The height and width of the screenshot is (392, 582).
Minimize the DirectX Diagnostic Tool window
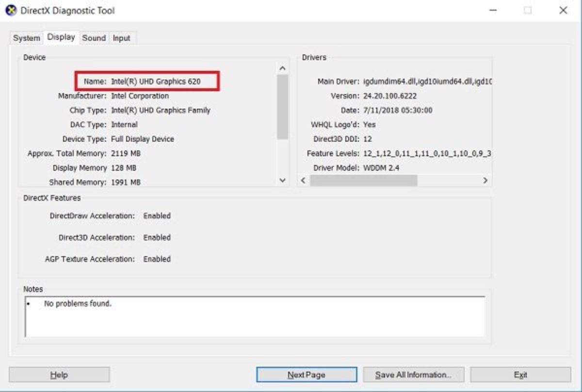tap(493, 10)
